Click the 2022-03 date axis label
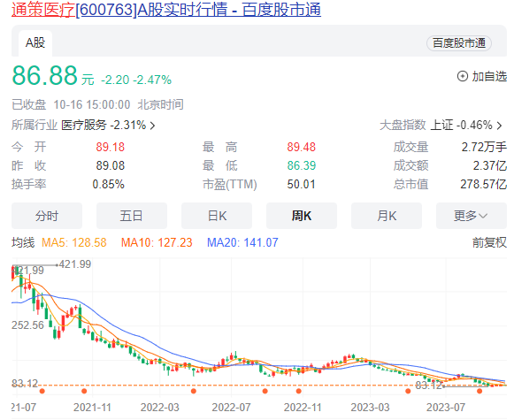The image size is (514, 420). [159, 408]
